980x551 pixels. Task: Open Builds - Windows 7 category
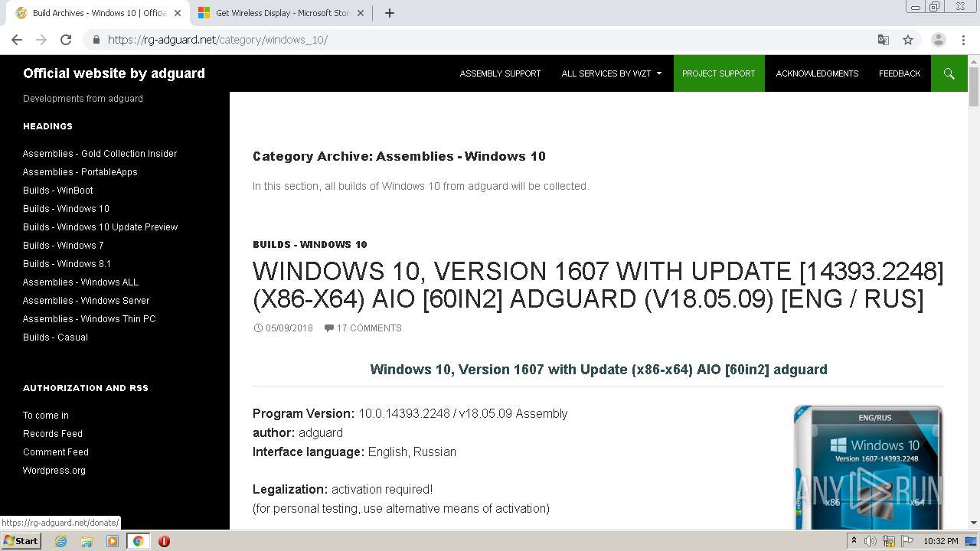63,246
